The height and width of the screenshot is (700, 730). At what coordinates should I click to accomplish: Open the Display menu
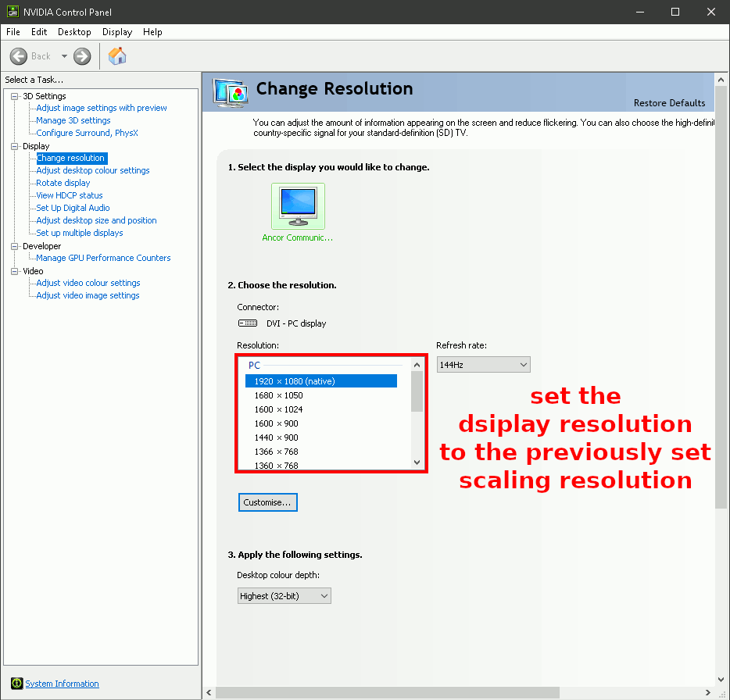[117, 32]
